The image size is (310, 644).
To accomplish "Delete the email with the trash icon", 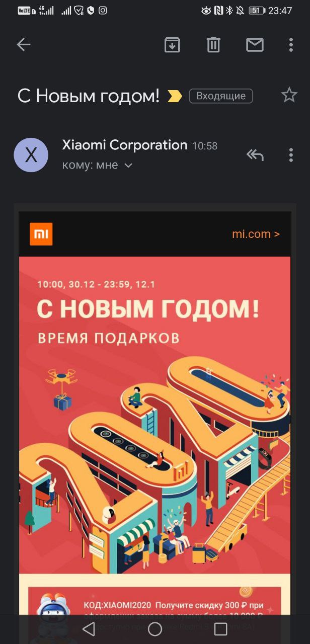I will tap(213, 45).
